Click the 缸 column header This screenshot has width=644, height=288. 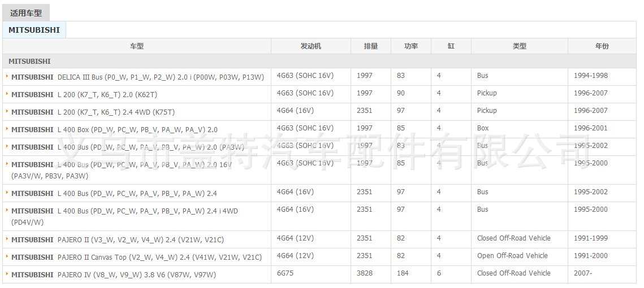451,46
